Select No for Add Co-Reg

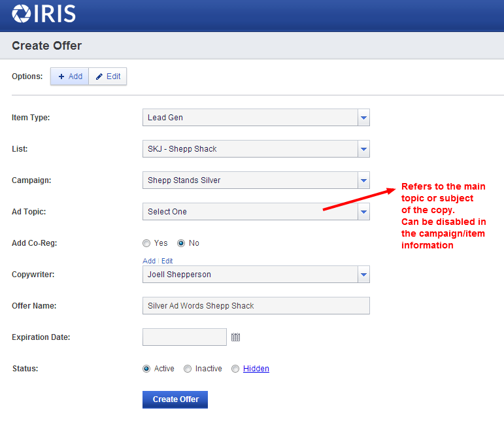pos(181,243)
